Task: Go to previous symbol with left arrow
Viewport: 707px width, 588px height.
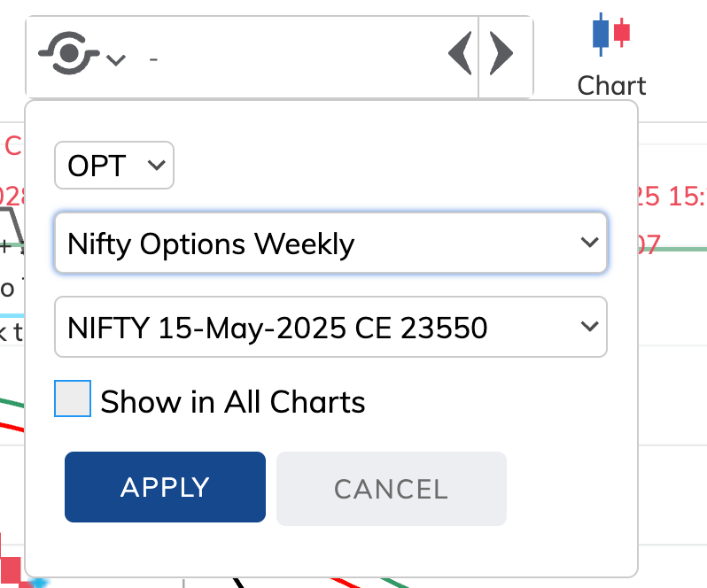Action: pos(460,55)
